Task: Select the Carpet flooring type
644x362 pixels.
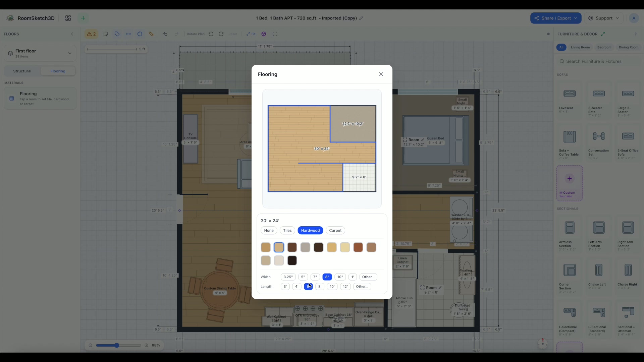Action: click(x=335, y=230)
